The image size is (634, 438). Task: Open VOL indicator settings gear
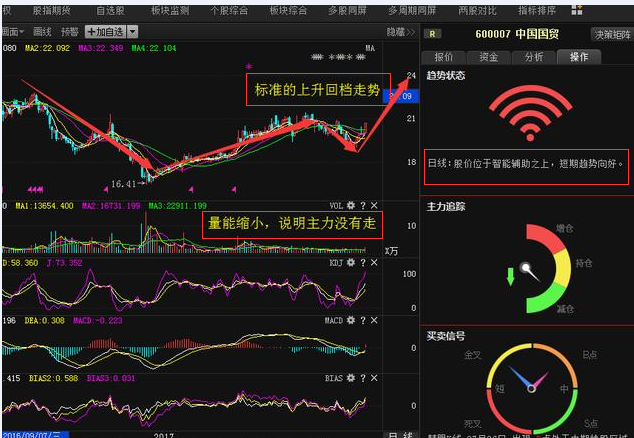(351, 205)
